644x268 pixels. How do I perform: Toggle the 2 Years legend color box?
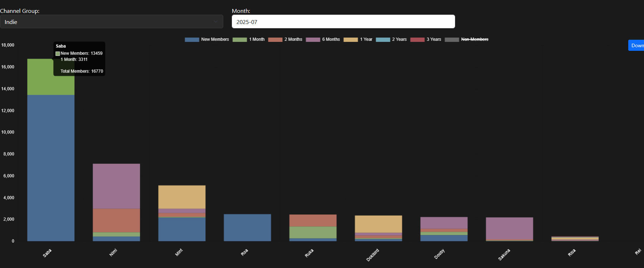click(x=383, y=40)
